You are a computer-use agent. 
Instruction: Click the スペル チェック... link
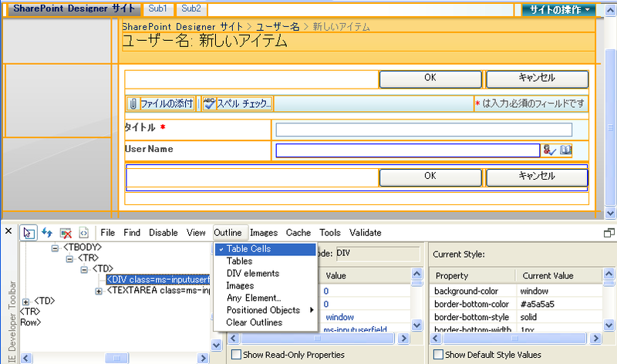coord(244,104)
